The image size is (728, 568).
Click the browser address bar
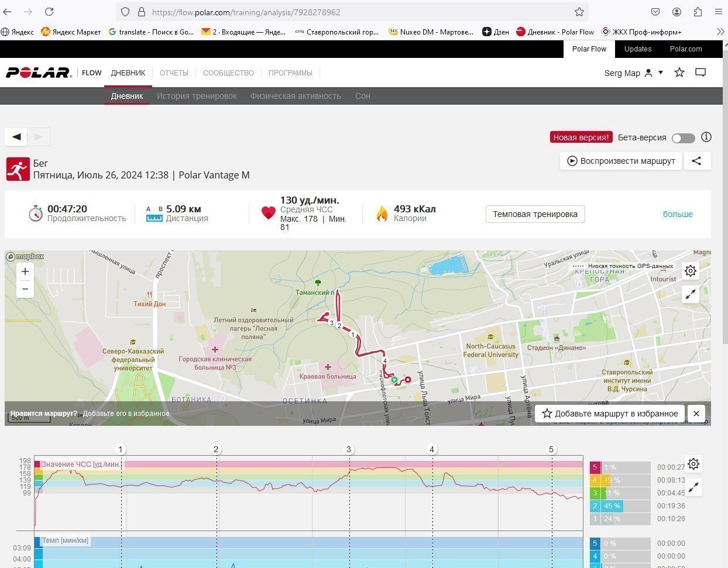point(351,12)
